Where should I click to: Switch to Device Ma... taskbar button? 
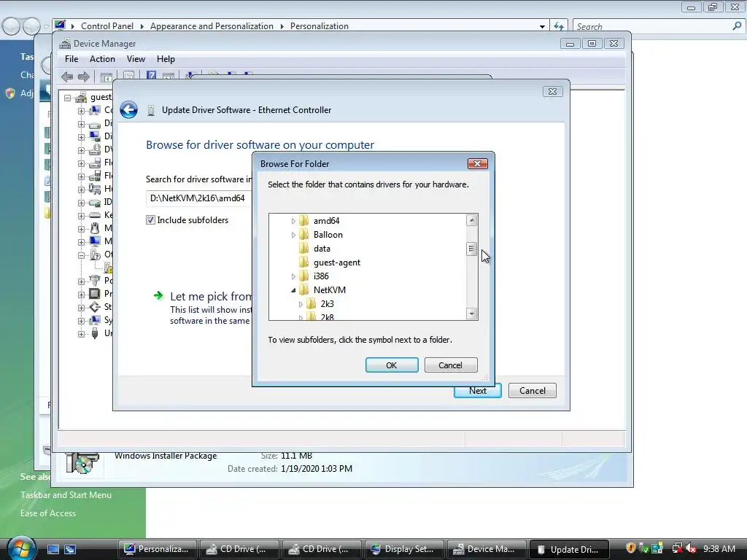tap(487, 549)
